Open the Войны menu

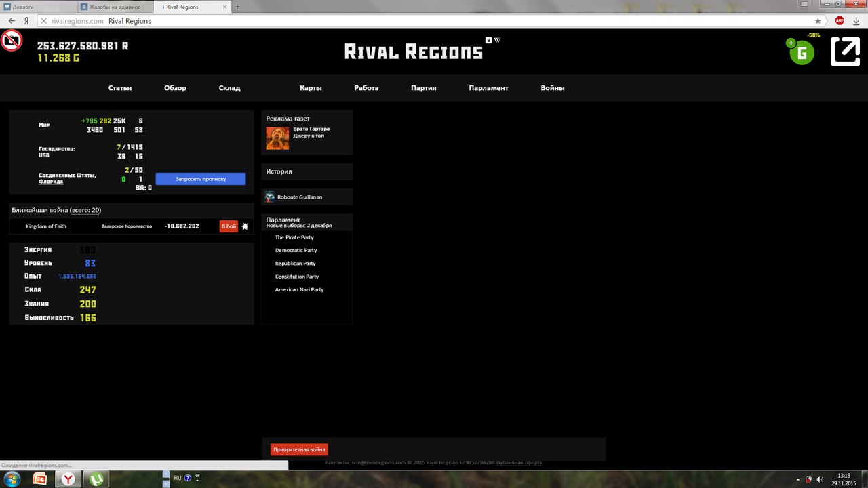click(553, 88)
